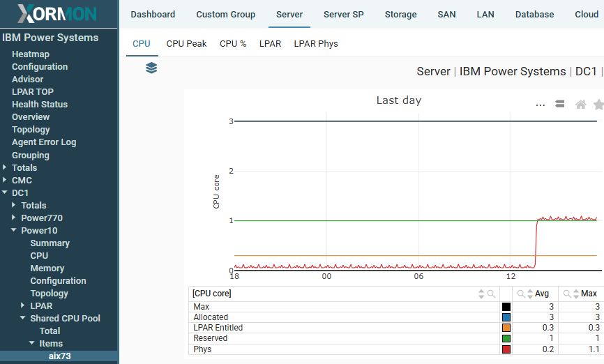Expand the LPAR tree node
Screen dimensions: 604x364
23,306
